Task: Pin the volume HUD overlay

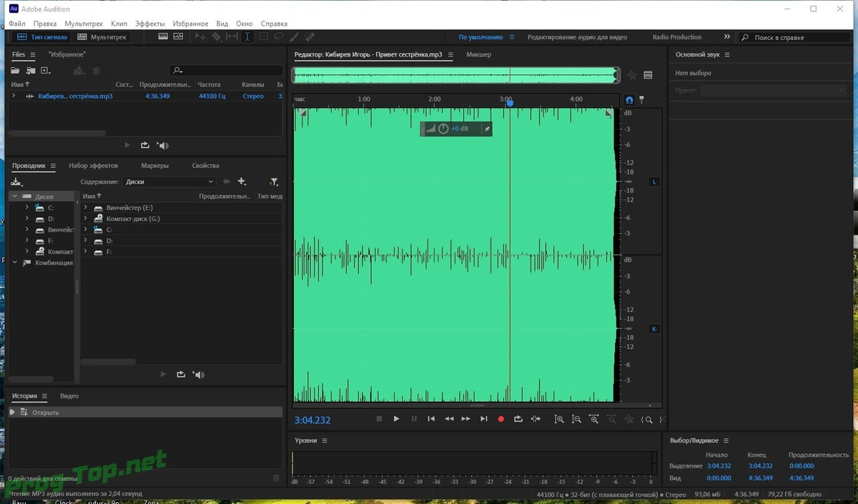Action: [x=486, y=129]
